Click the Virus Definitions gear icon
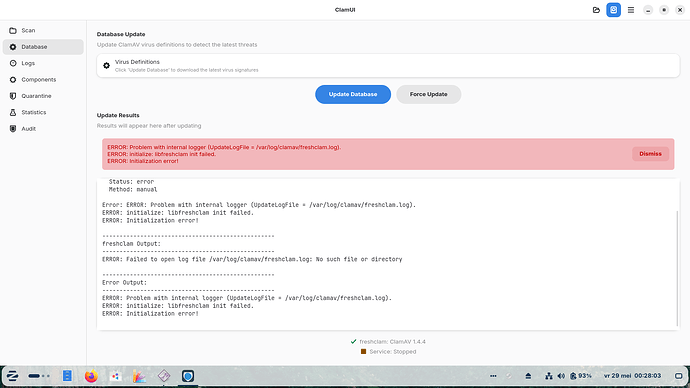690x388 pixels. (x=106, y=66)
